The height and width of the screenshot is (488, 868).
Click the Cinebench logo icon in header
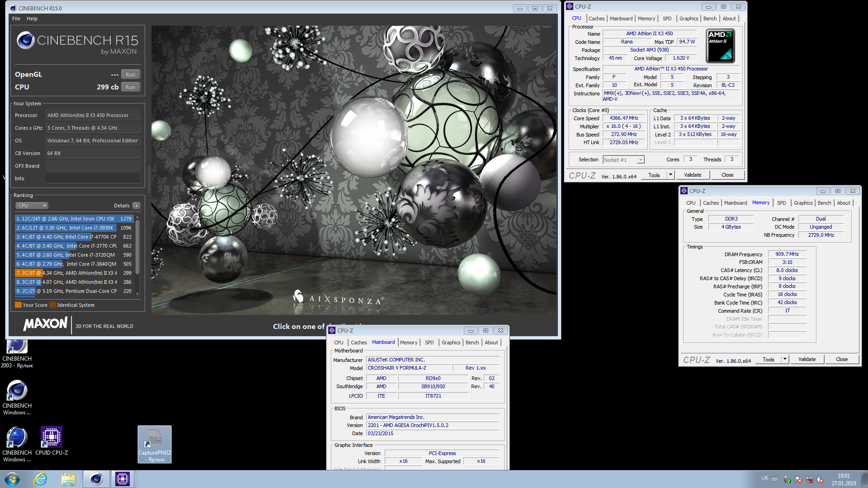click(x=26, y=41)
